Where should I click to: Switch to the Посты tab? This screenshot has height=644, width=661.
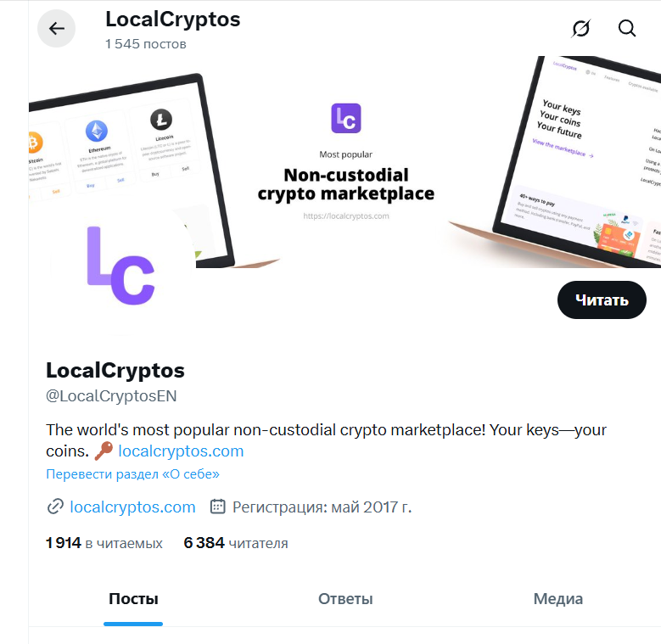(133, 599)
